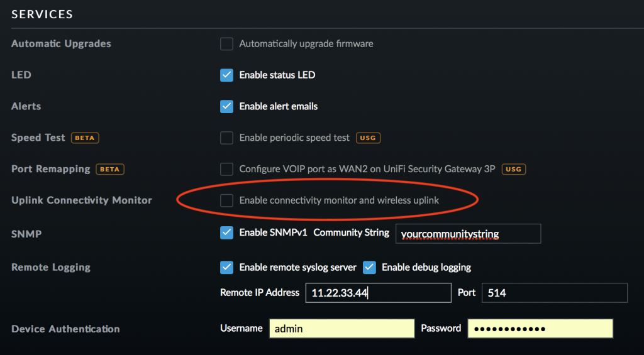Click 'Enable remote syslog server' text
Viewport: 644px width, 355px height.
(297, 268)
